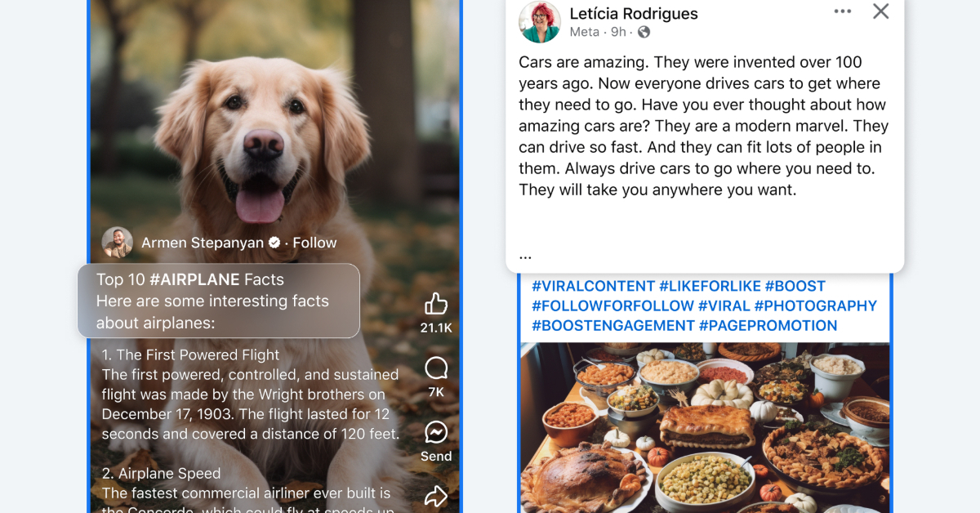
Task: Close Letícia Rodrigues's post
Action: tap(880, 11)
